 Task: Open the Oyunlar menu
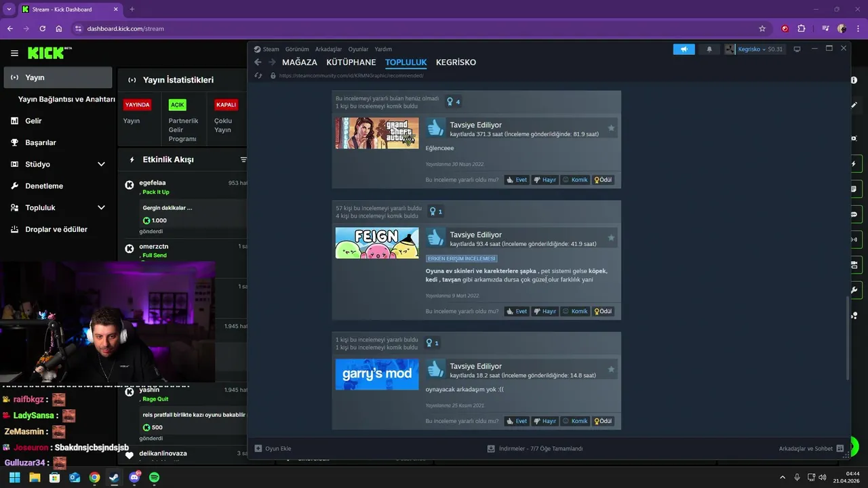point(358,49)
